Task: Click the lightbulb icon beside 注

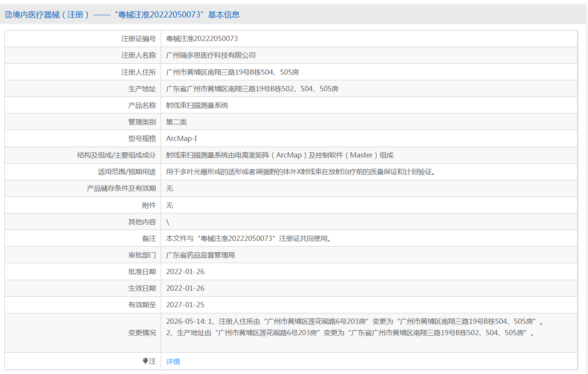Action: point(145,361)
